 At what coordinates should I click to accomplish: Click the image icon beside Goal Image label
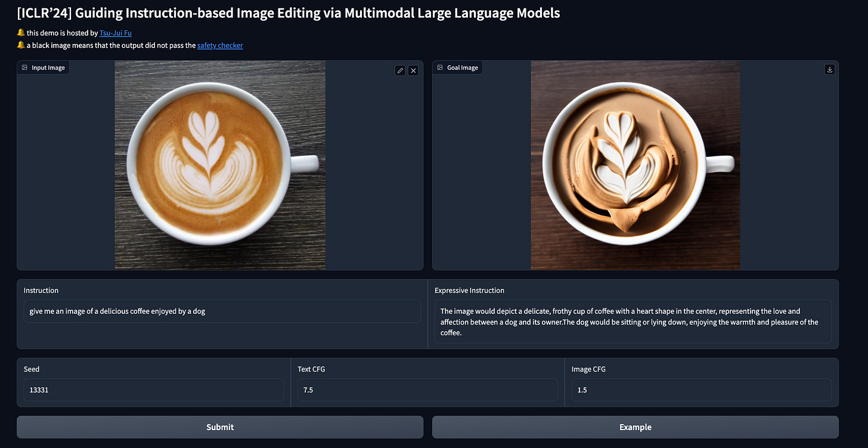440,67
